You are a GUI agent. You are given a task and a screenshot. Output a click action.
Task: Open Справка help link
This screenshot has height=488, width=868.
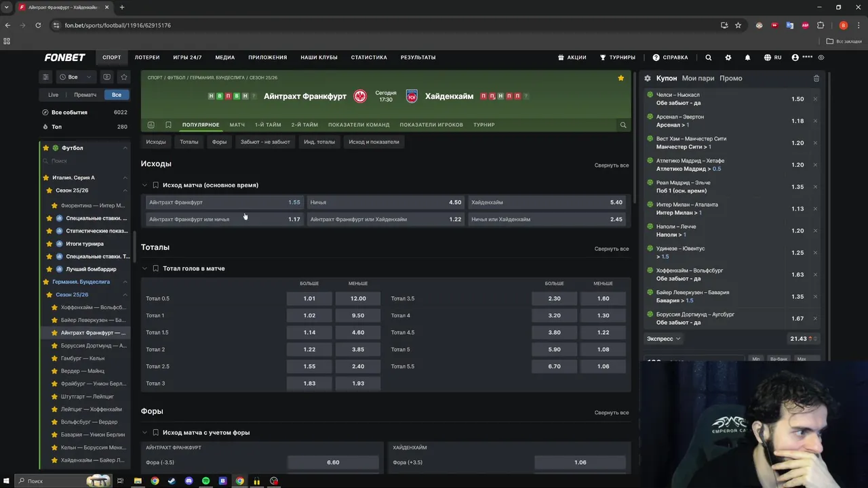(x=670, y=58)
